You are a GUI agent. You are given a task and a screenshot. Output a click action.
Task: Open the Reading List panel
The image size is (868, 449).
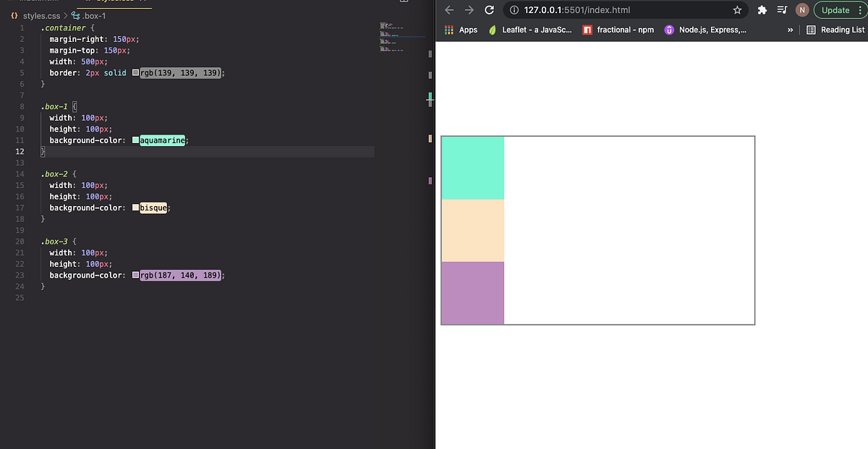click(x=835, y=30)
